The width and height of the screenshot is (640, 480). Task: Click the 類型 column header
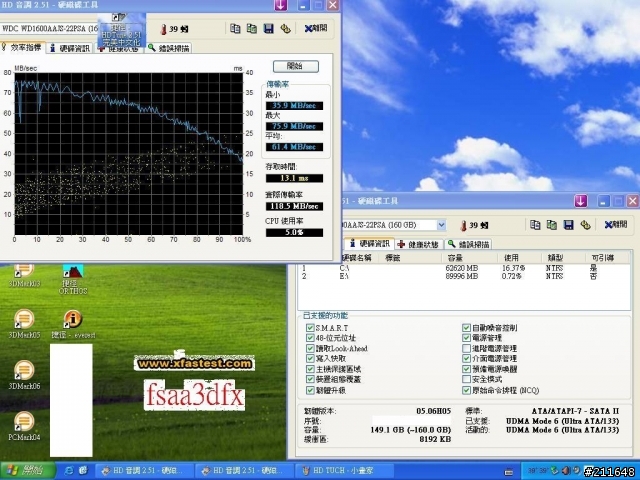[x=563, y=258]
